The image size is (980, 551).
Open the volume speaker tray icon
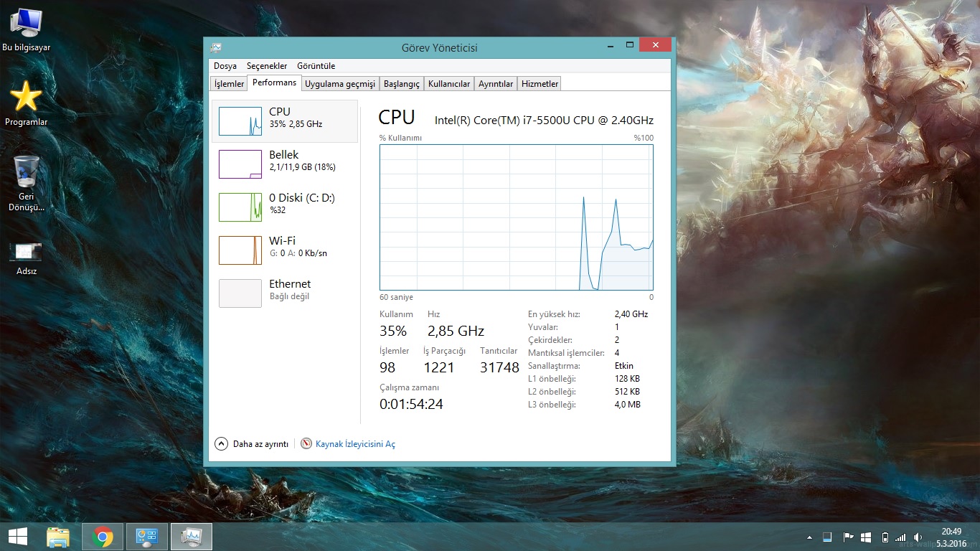pos(918,537)
